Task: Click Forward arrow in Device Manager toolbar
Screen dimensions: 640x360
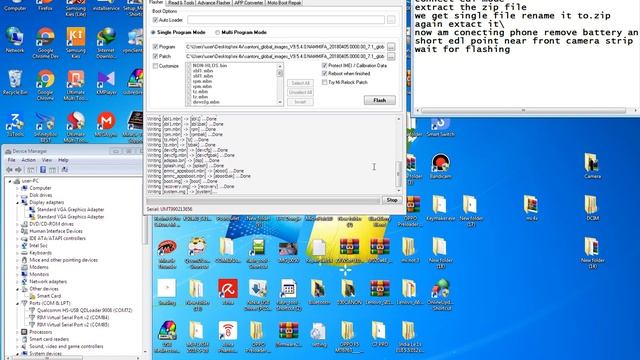Action: point(18,170)
